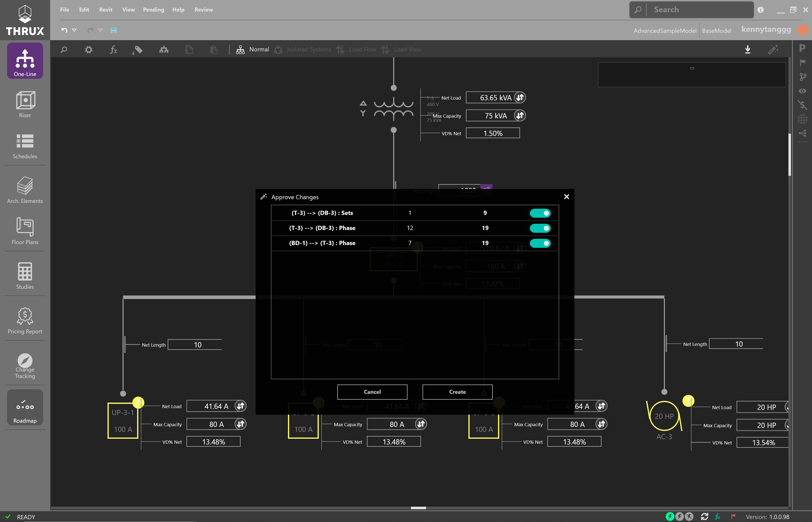Screen dimensions: 812x522
Task: Open the Edit menu
Action: 84,10
